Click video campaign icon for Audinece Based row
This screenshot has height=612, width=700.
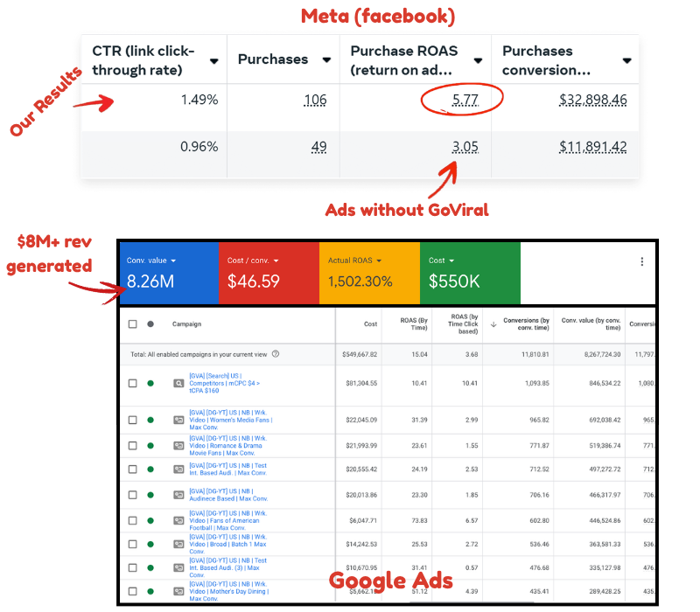click(178, 495)
